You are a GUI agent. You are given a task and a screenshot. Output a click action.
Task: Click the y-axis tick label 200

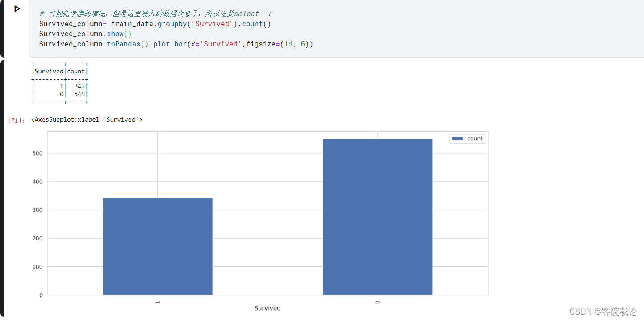(x=38, y=238)
